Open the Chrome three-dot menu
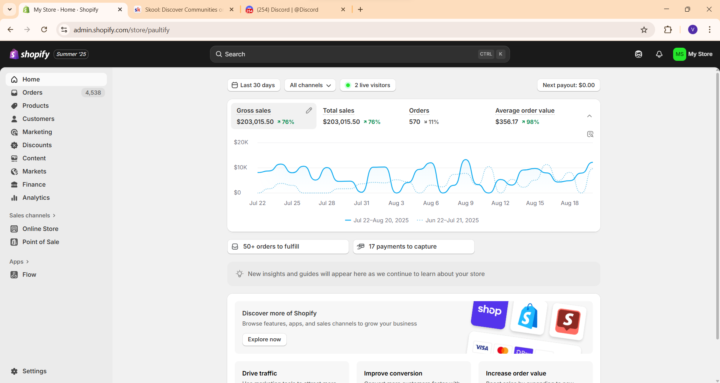The width and height of the screenshot is (720, 383). click(x=709, y=29)
